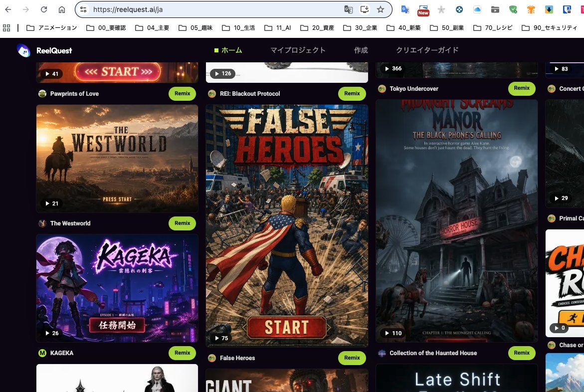
Task: Open the browser home page
Action: [x=62, y=9]
